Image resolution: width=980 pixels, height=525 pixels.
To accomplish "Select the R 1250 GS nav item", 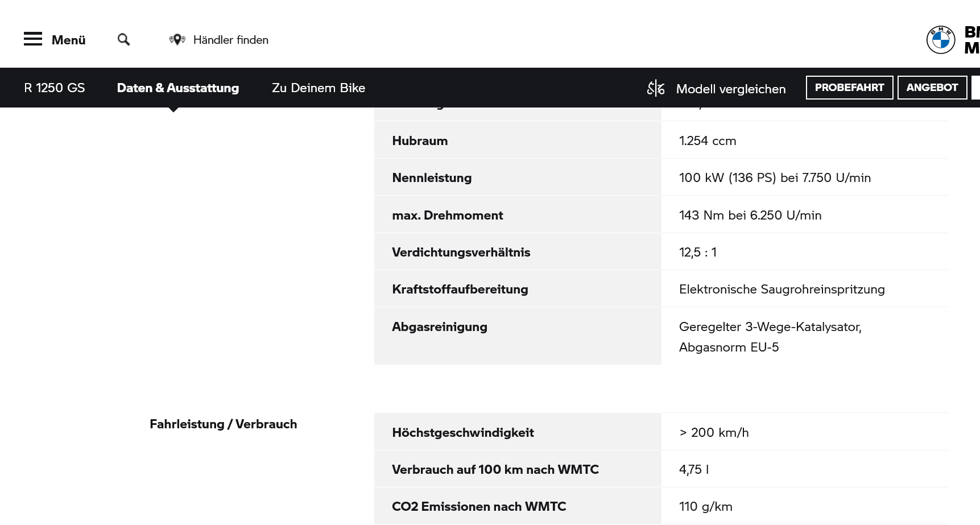I will click(55, 88).
